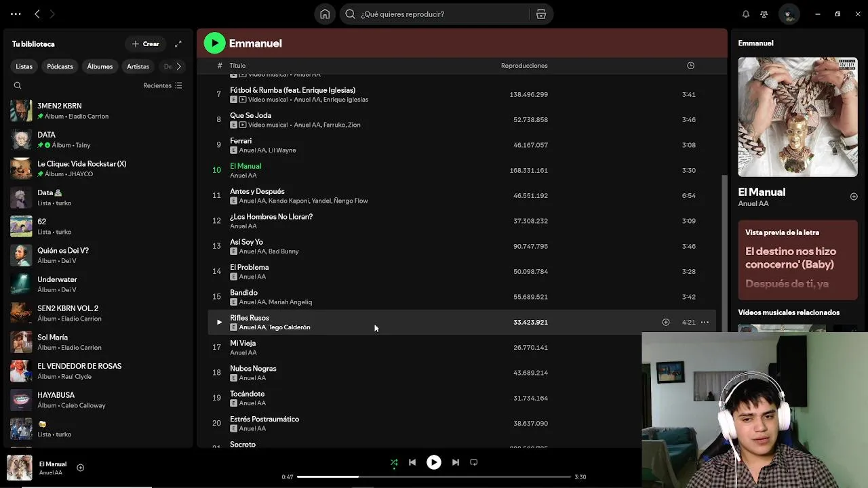Click the Título column header
This screenshot has width=868, height=488.
(x=237, y=66)
